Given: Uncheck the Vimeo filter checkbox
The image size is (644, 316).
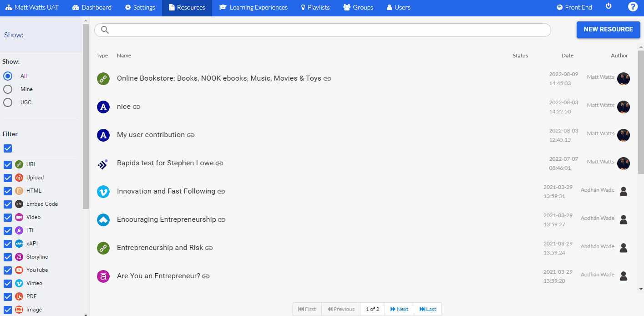Looking at the screenshot, I should coord(8,283).
